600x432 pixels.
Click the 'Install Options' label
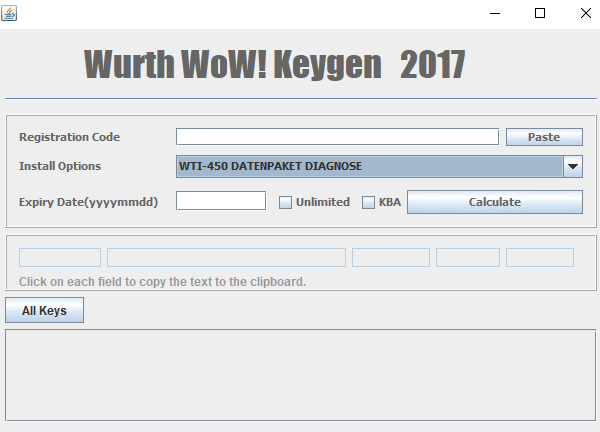click(60, 166)
